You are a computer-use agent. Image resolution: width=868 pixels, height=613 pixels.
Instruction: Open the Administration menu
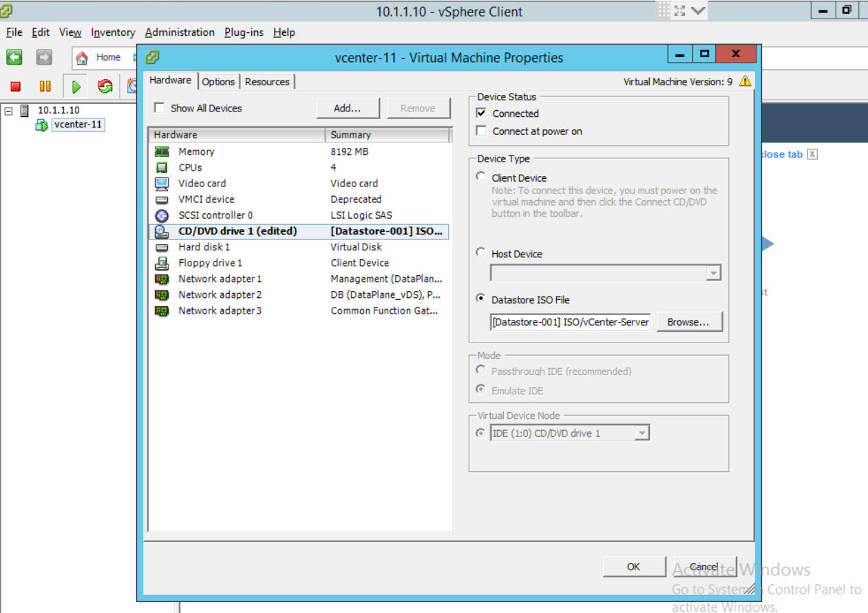180,32
